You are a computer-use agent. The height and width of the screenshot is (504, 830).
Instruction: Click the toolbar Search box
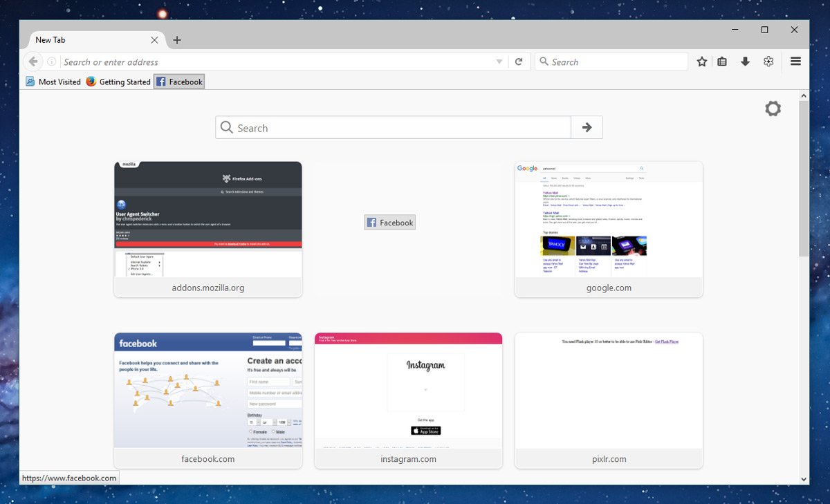tap(612, 62)
